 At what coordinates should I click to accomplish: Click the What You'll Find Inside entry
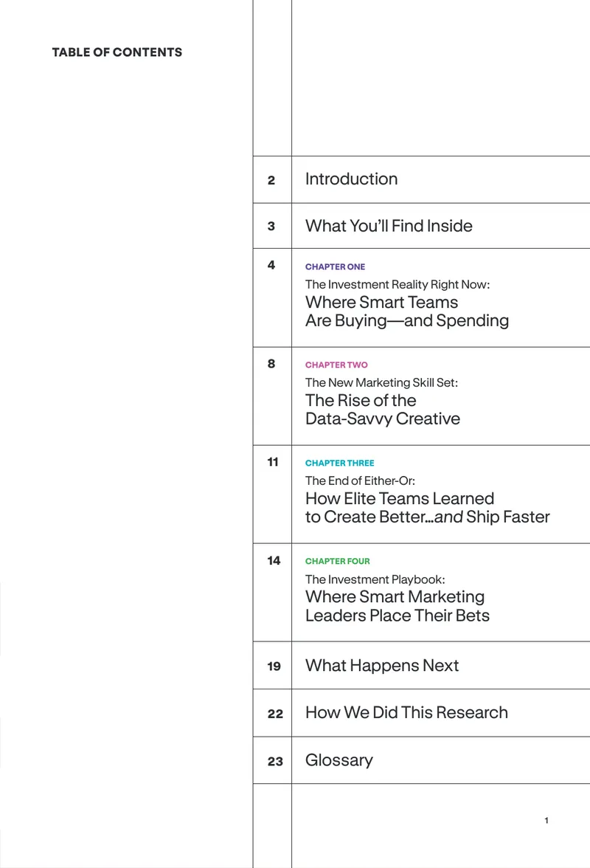pyautogui.click(x=389, y=226)
